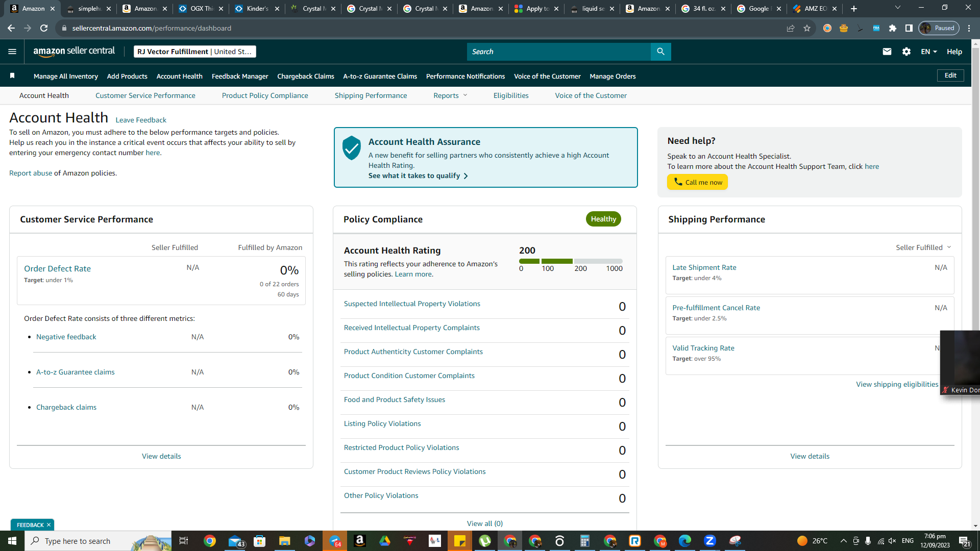The height and width of the screenshot is (551, 980).
Task: Dismiss the FEEDBACK tab with its X
Action: pyautogui.click(x=49, y=525)
